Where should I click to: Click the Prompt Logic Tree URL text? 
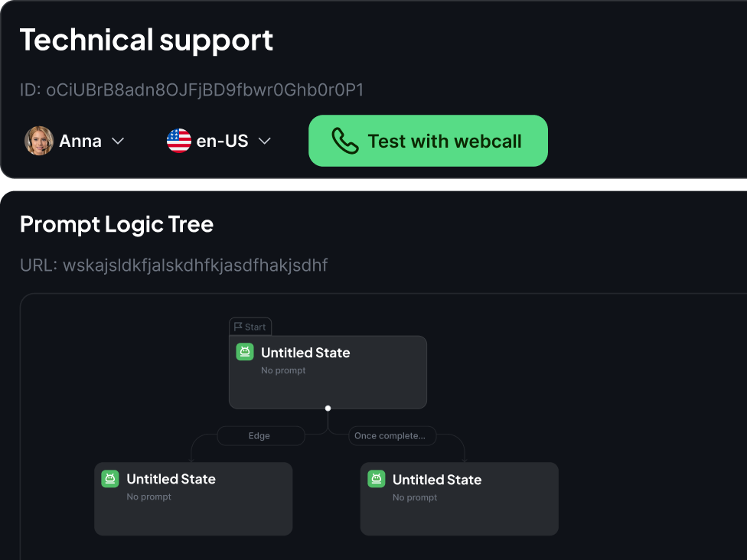click(x=173, y=265)
